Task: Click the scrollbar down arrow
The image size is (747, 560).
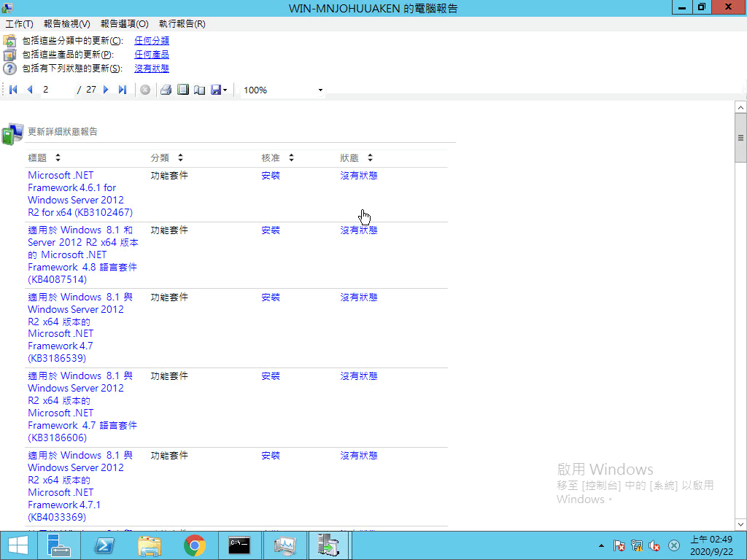Action: [x=740, y=525]
